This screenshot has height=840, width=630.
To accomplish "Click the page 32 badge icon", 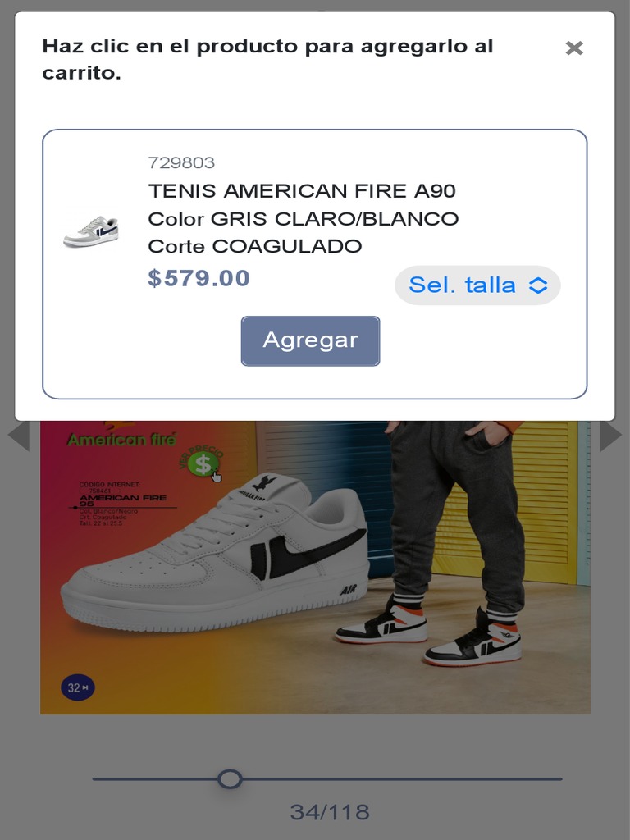I will (x=78, y=687).
